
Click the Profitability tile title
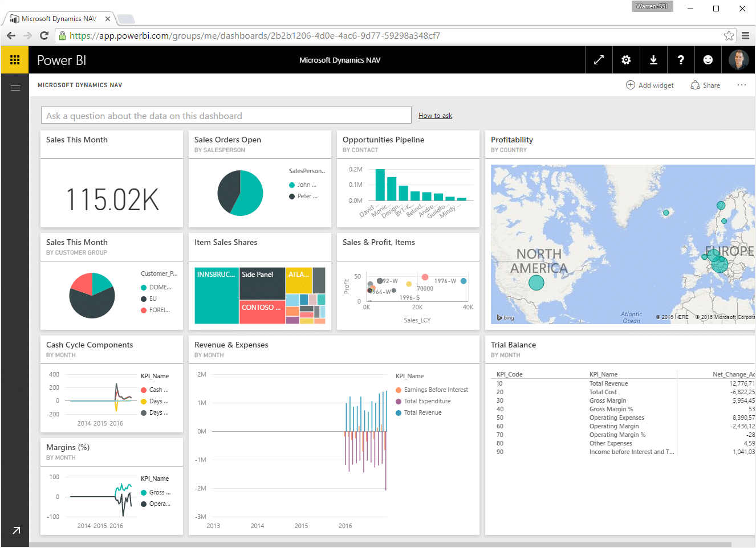click(x=512, y=140)
